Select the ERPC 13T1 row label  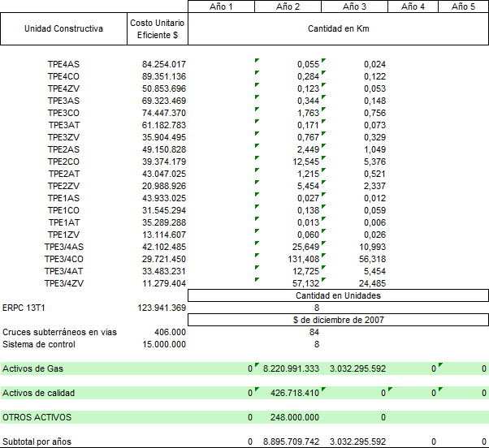(24, 308)
